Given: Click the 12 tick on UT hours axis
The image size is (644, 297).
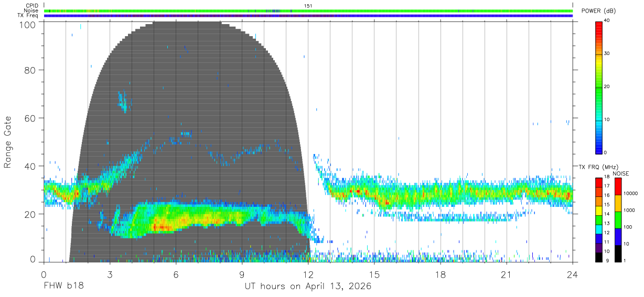Looking at the screenshot, I should 308,274.
